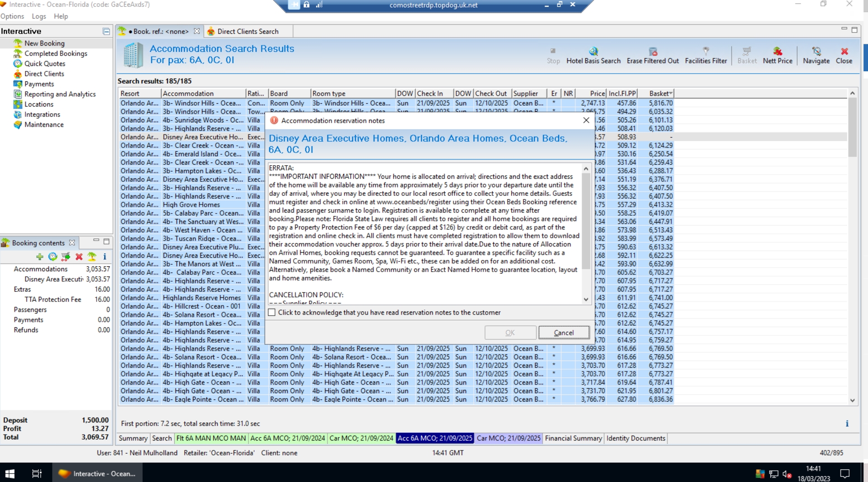Sort results by the Price column header

[x=591, y=93]
